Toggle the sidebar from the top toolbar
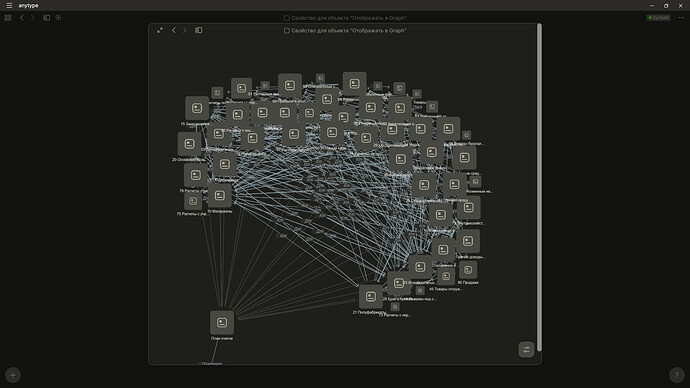Screen dimensions: 690x388 [x=47, y=18]
